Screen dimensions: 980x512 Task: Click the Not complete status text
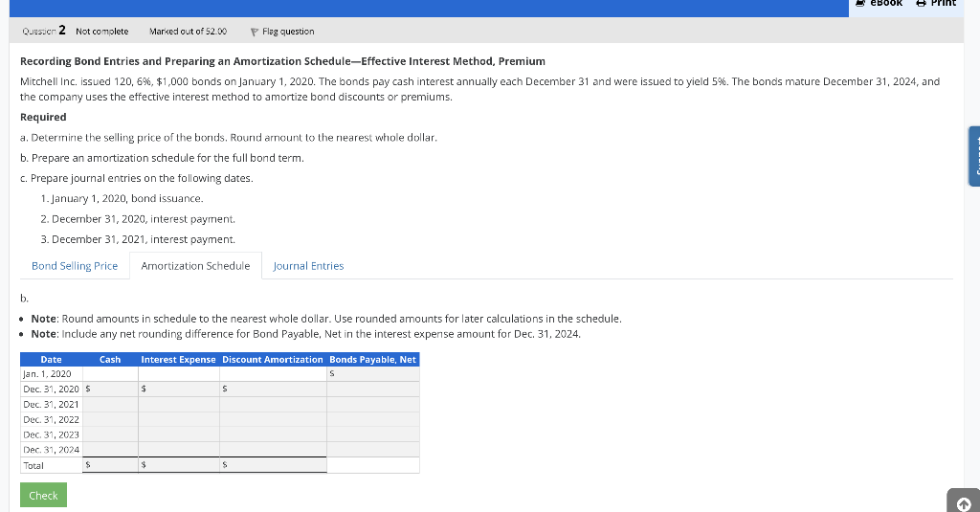pyautogui.click(x=101, y=32)
